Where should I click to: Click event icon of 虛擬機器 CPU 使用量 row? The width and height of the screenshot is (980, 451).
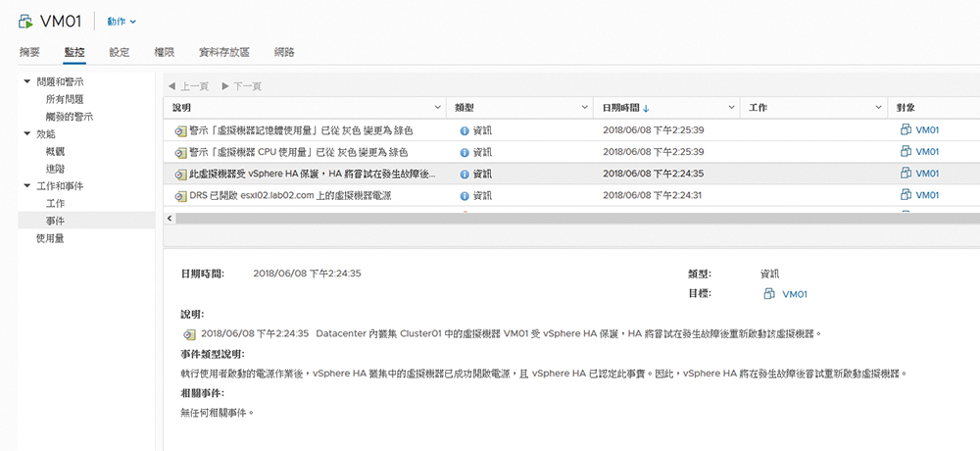click(180, 152)
